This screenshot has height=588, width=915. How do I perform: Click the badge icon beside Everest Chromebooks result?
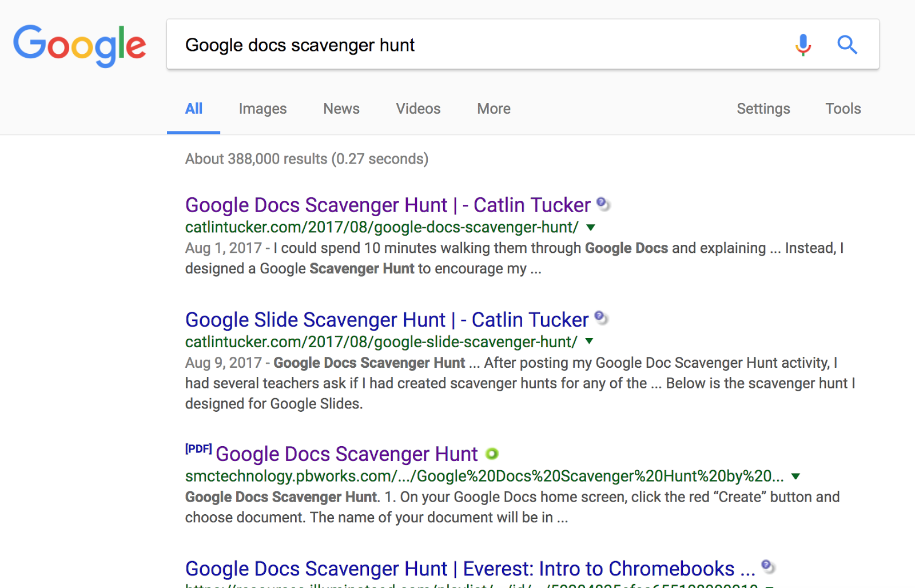click(768, 567)
